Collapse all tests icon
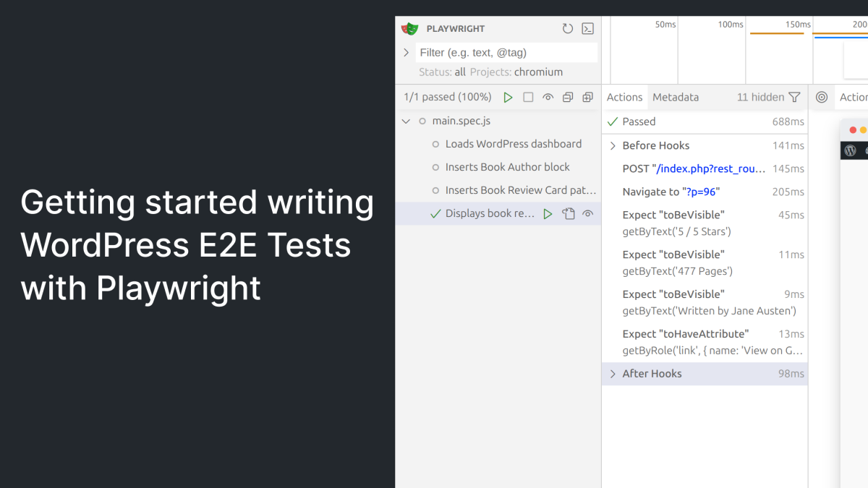The width and height of the screenshot is (868, 488). pos(568,97)
